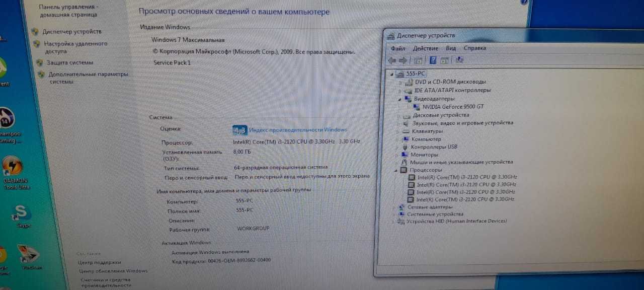
Task: Expand the IDE ATA/ATAPI контроллеры node
Action: click(400, 91)
